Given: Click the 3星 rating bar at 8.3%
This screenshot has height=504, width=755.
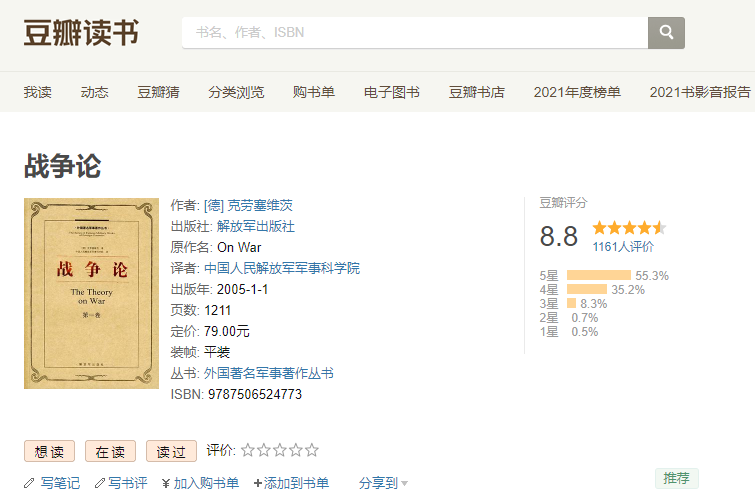Looking at the screenshot, I should [572, 303].
